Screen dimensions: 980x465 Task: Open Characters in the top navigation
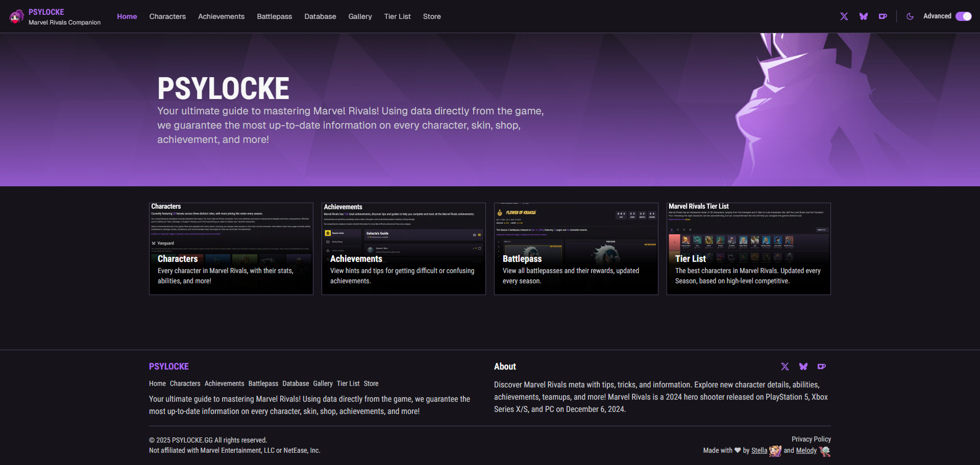[167, 16]
